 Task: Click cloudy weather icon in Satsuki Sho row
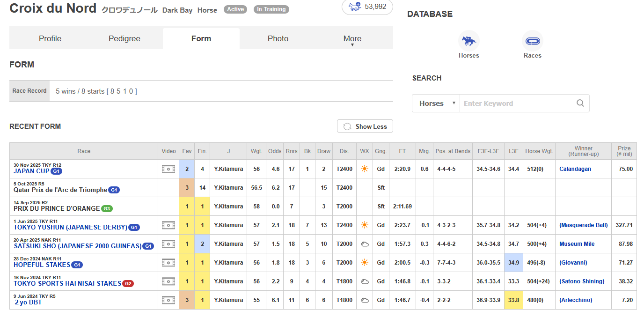[x=365, y=244]
